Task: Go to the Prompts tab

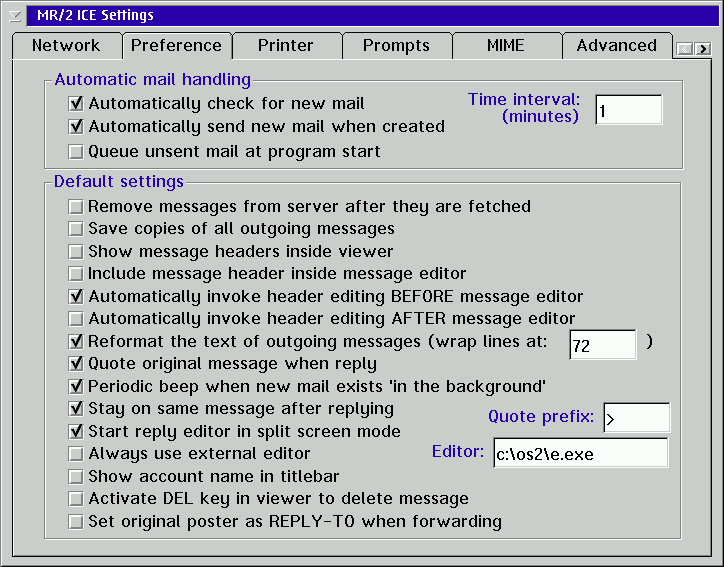Action: tap(396, 46)
